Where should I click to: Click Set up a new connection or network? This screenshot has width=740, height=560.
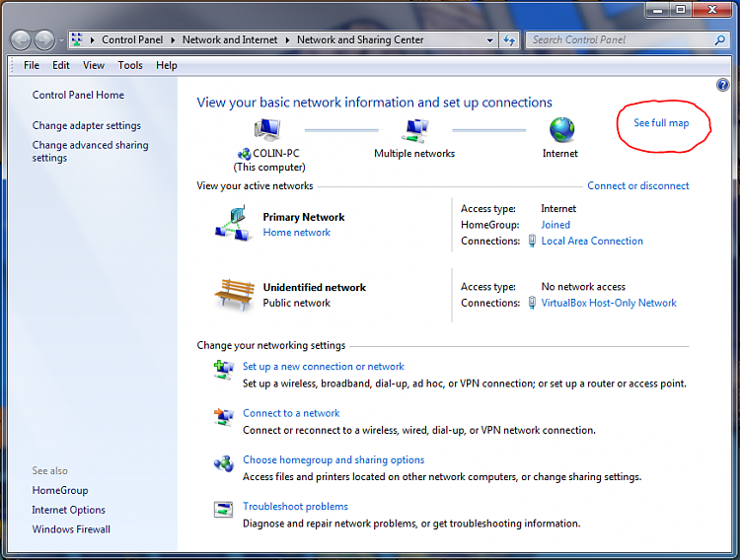tap(324, 367)
